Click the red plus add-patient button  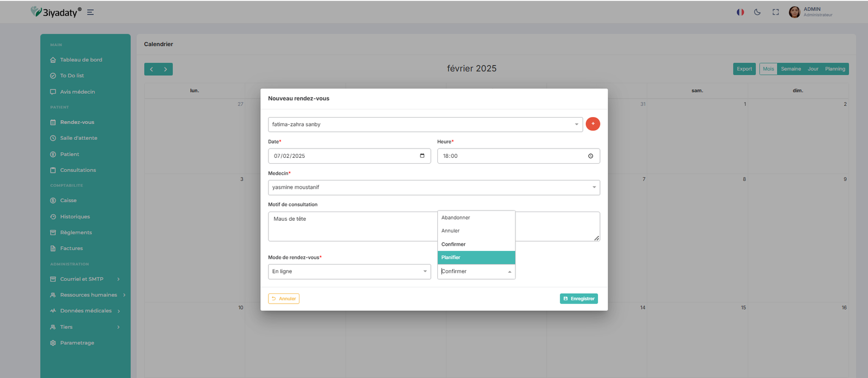[x=592, y=124]
